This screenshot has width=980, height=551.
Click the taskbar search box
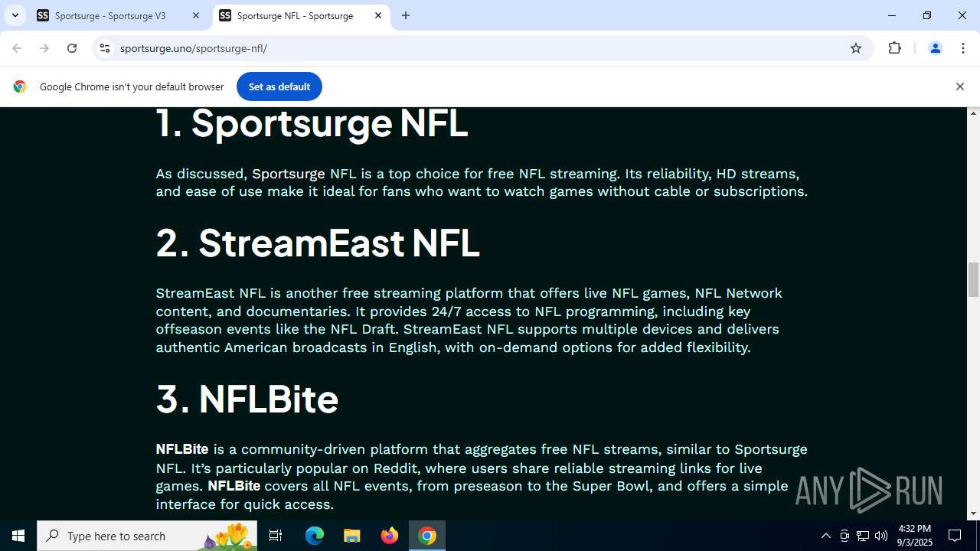coord(147,536)
